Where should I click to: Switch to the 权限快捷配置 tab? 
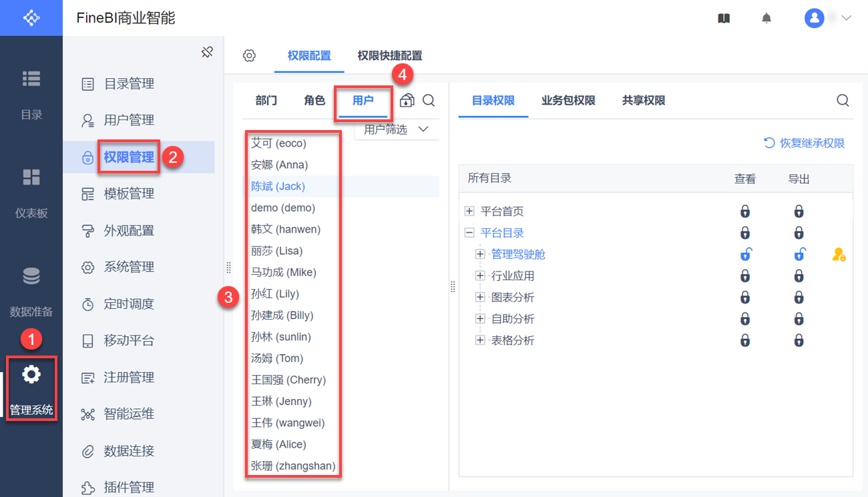point(390,56)
